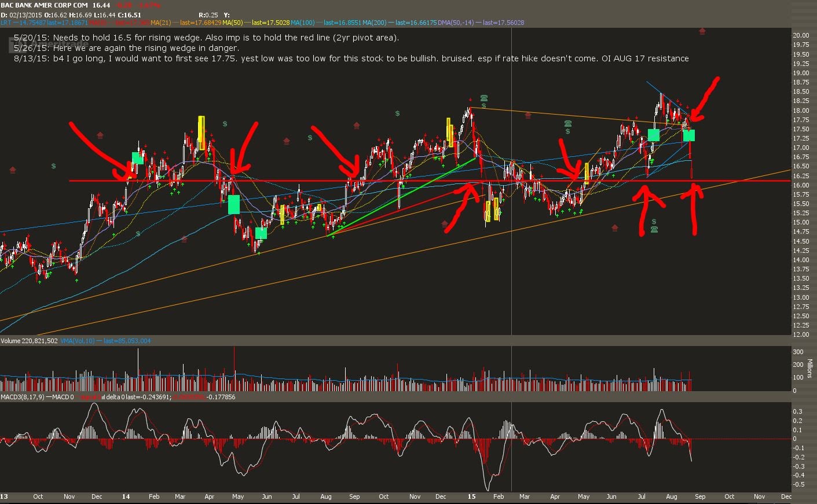Click the green dollar dividend icon above the April 2014 highs
Viewport: 817px width, 504px height.
pyautogui.click(x=225, y=124)
